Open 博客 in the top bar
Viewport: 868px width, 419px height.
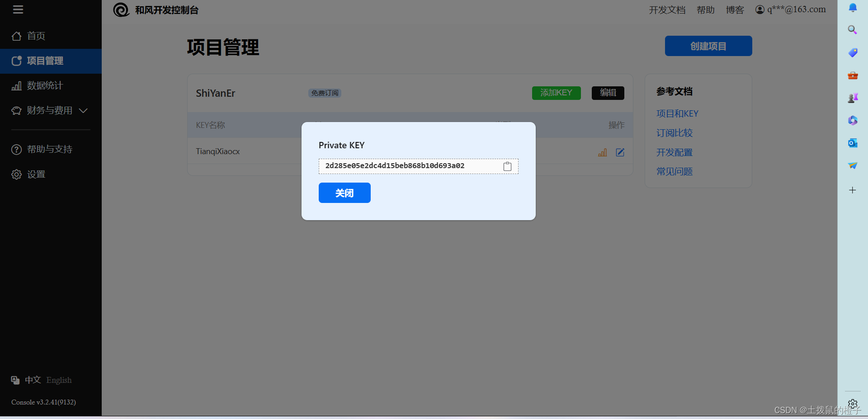coord(735,10)
